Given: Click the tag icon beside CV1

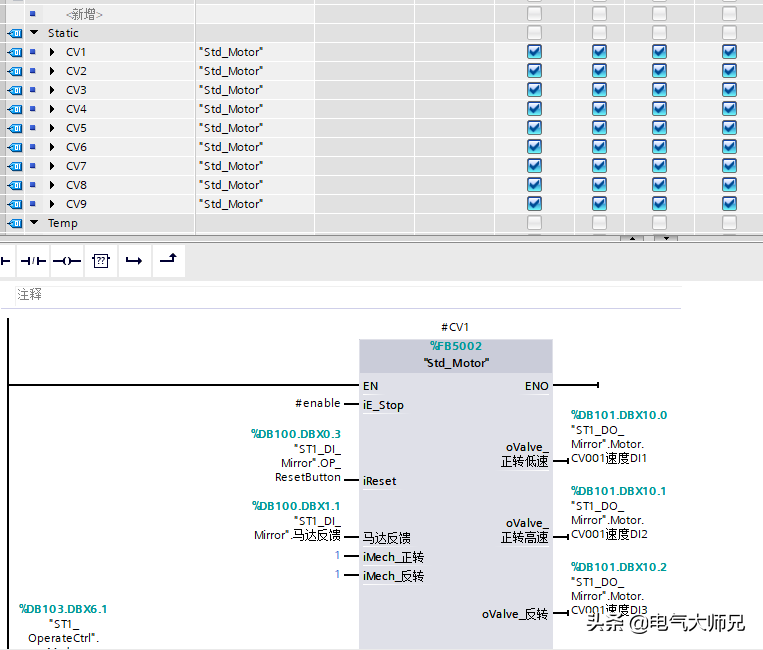Looking at the screenshot, I should click(x=14, y=52).
